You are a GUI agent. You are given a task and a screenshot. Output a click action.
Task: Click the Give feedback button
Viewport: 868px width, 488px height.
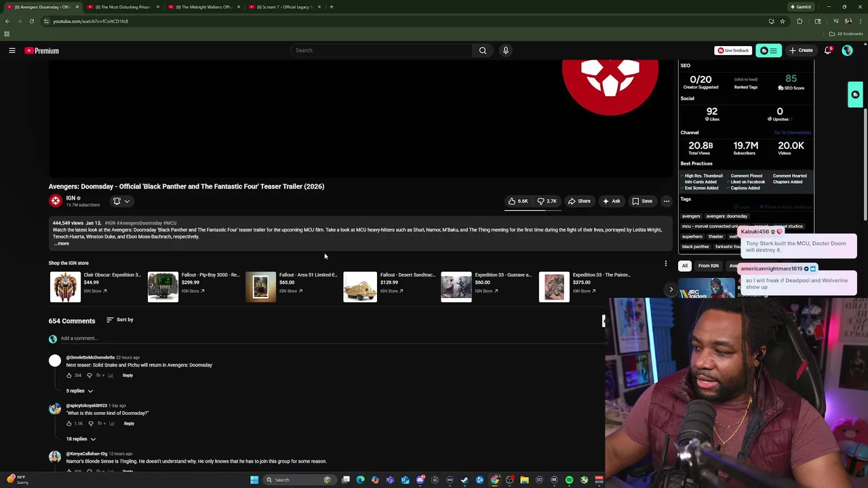click(x=733, y=50)
